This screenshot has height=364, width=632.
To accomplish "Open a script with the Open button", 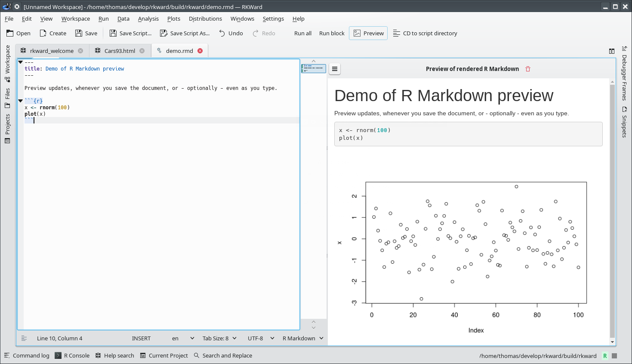I will click(18, 33).
